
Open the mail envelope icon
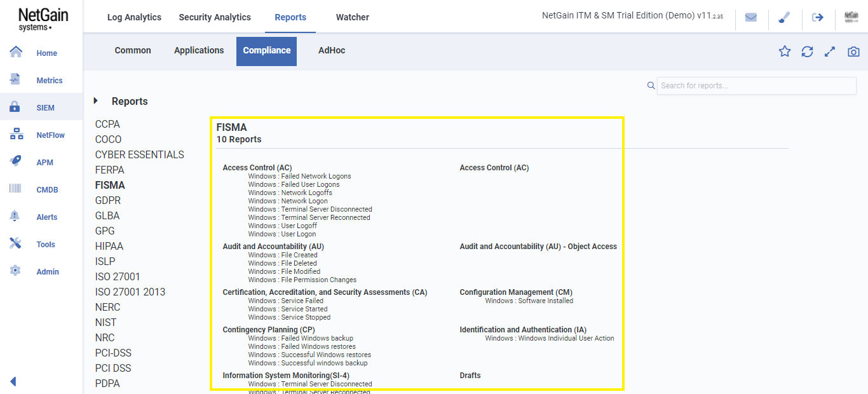751,17
